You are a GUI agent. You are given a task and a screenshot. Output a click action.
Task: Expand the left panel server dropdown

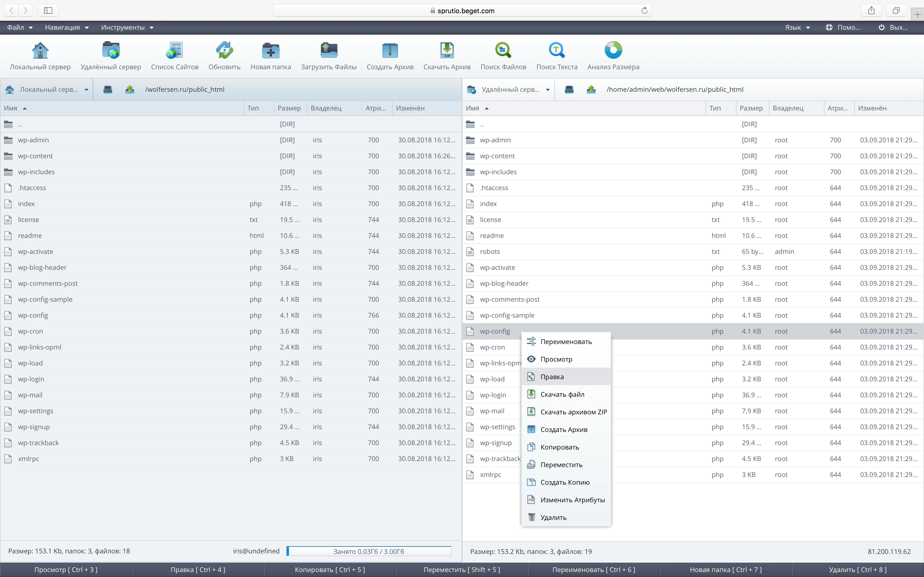pos(87,90)
